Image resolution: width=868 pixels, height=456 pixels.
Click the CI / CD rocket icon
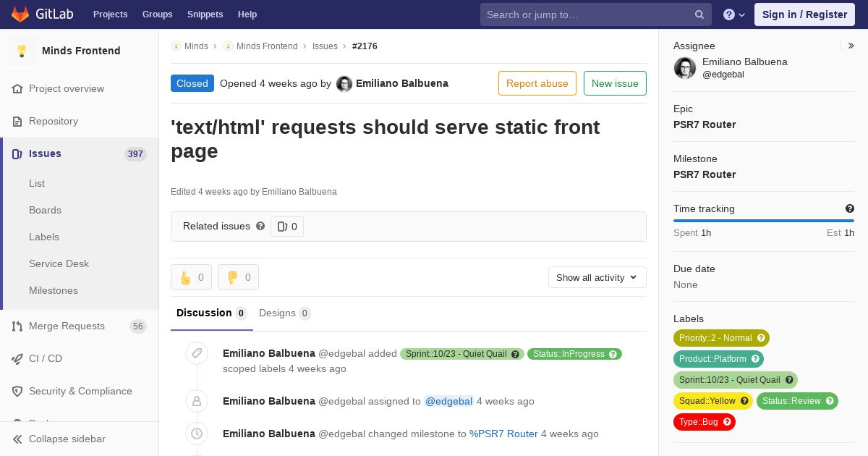click(x=17, y=359)
